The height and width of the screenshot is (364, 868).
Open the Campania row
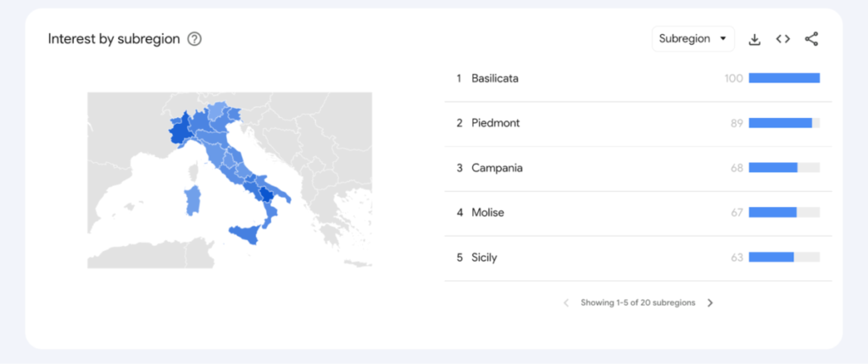(x=497, y=168)
